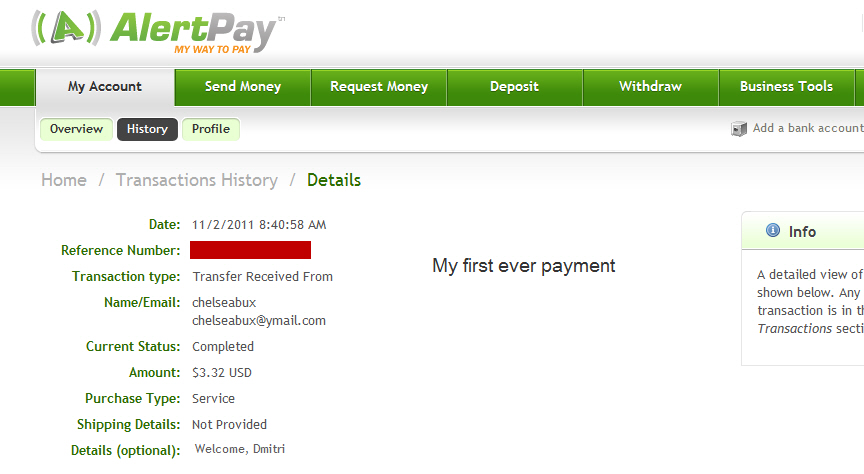Click the AlertPay logo
This screenshot has width=864, height=474.
(x=158, y=32)
